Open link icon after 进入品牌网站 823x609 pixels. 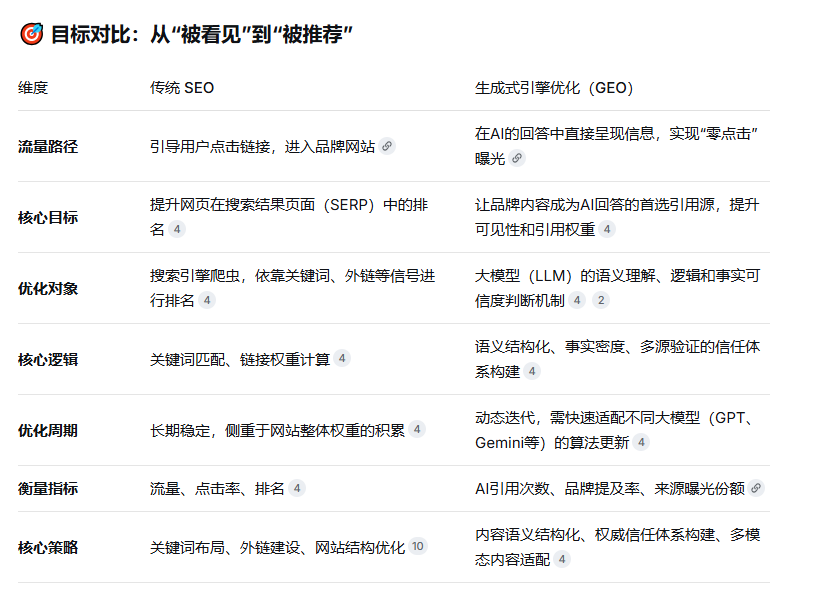[387, 146]
